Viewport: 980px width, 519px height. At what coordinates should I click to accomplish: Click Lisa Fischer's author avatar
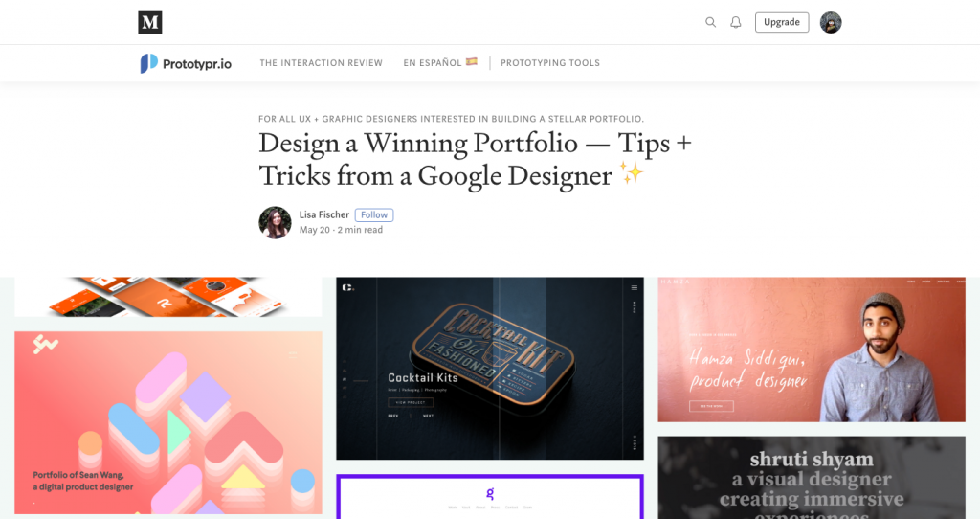pyautogui.click(x=275, y=222)
